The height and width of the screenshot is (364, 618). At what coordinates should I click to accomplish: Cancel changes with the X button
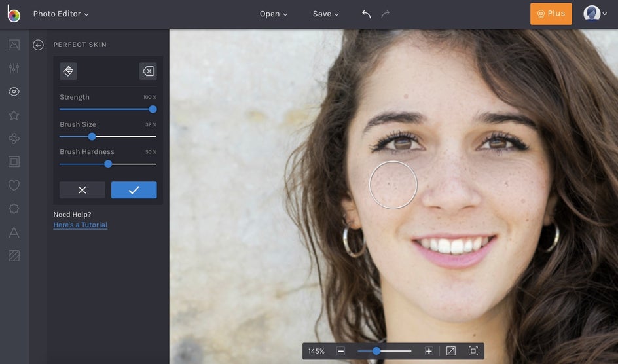click(82, 190)
